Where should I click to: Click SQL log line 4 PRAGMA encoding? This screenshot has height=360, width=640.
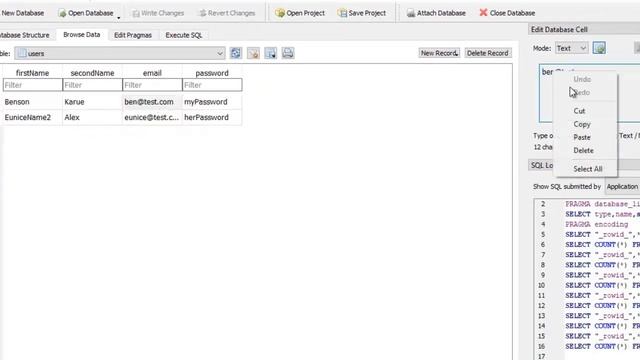tap(597, 224)
